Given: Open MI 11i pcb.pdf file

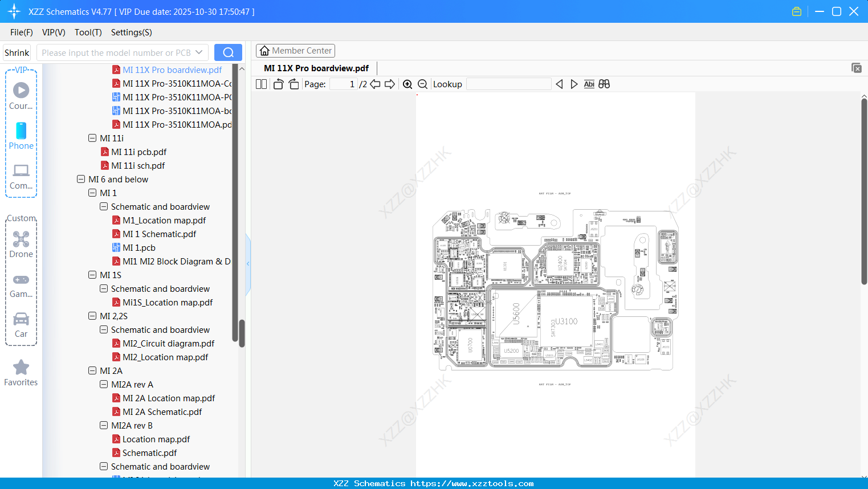Looking at the screenshot, I should 139,152.
